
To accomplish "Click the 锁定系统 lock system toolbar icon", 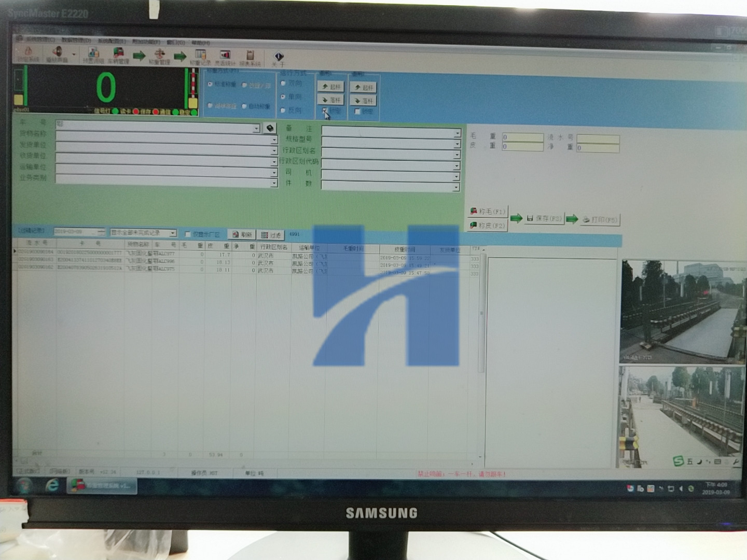I will click(27, 54).
